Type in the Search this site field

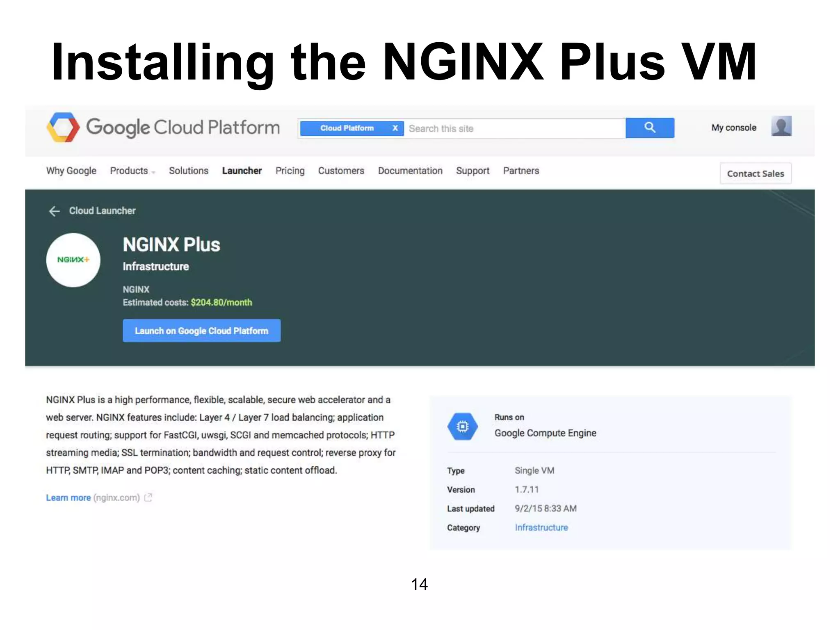513,128
